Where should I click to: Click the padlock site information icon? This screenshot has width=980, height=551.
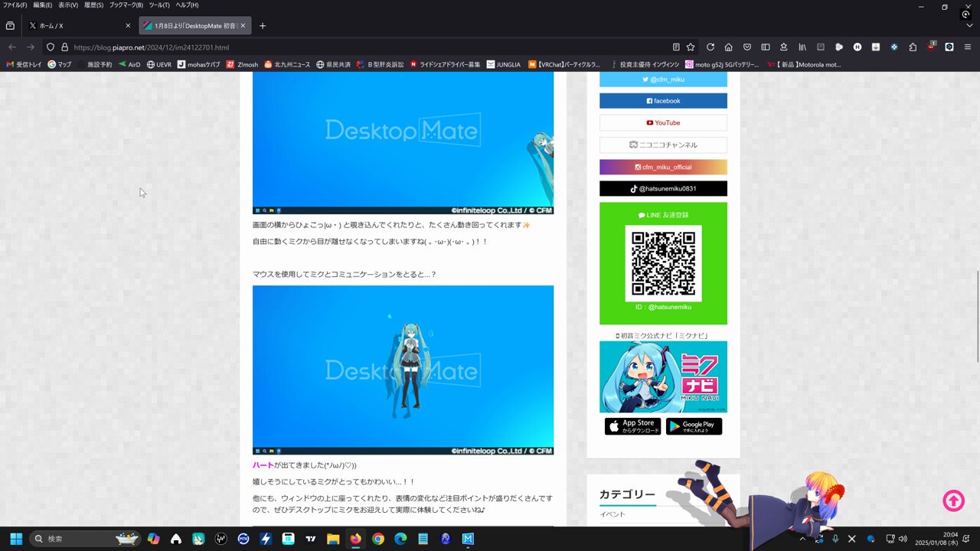point(64,47)
